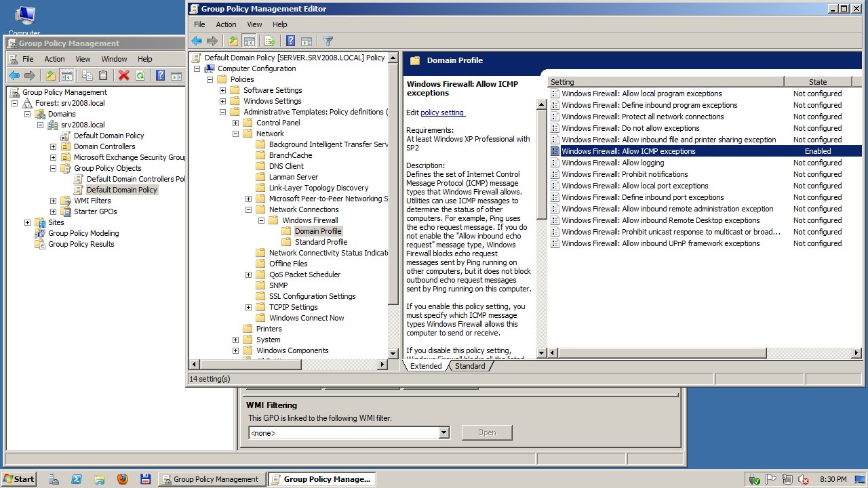Viewport: 868px width, 488px height.
Task: Click the Start button
Action: tap(18, 479)
